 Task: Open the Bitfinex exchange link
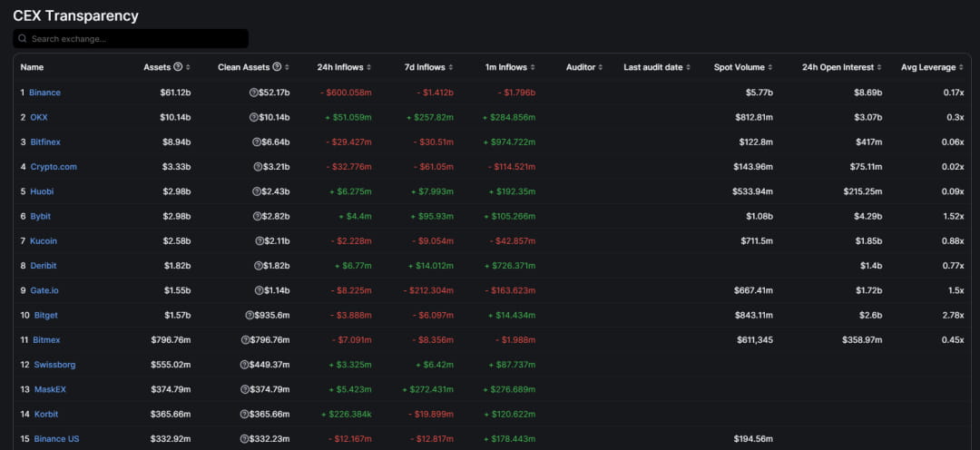point(45,142)
